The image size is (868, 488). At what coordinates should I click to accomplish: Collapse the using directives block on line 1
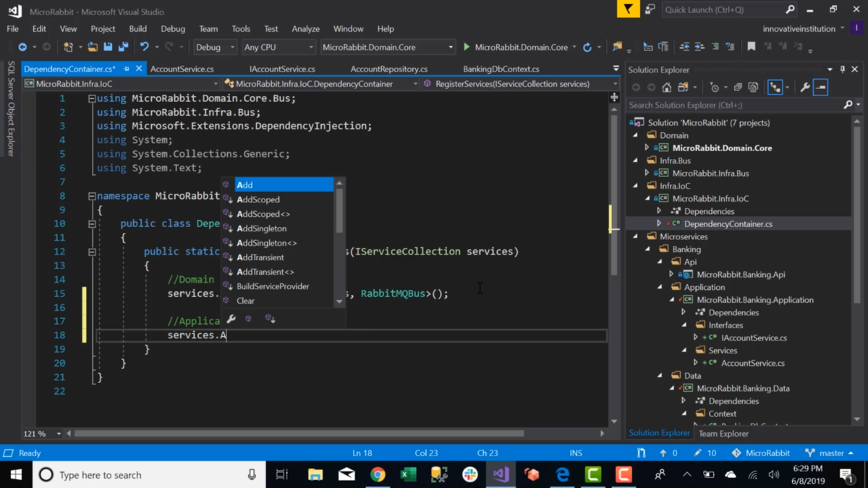click(x=92, y=98)
